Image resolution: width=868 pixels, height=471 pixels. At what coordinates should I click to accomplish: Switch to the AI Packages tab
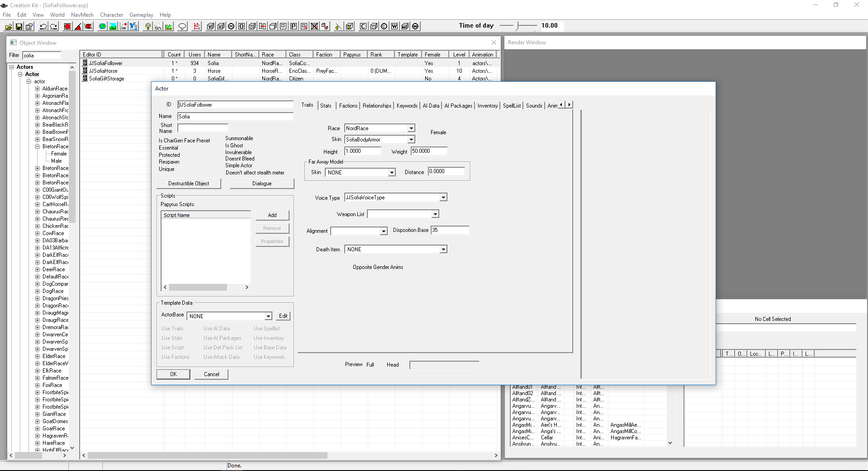click(458, 106)
